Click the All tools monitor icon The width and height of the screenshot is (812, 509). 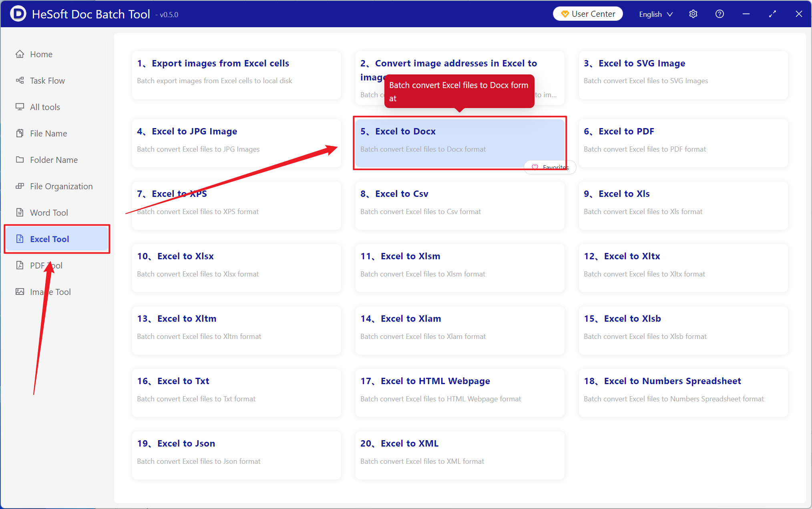[20, 107]
